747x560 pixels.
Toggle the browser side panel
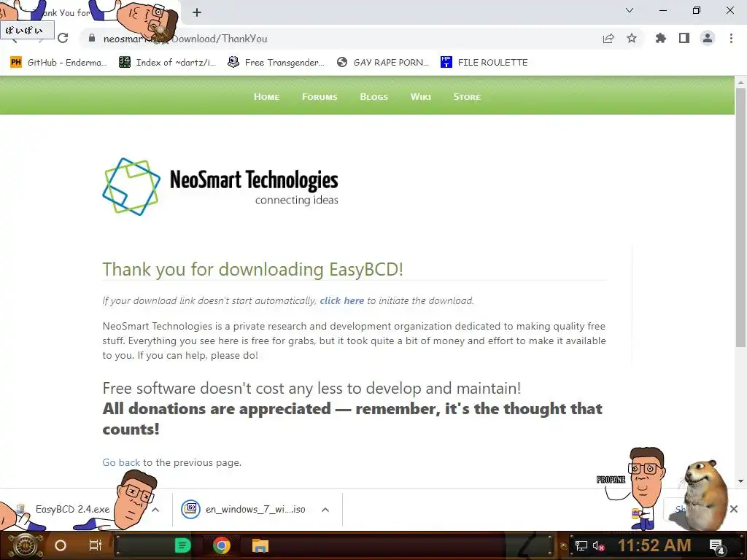click(x=684, y=38)
